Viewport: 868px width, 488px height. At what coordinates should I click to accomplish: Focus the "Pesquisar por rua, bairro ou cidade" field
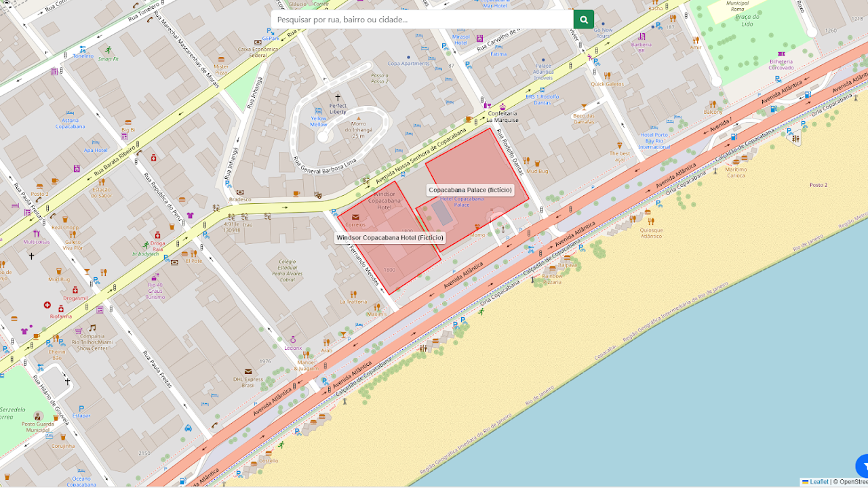pos(422,20)
